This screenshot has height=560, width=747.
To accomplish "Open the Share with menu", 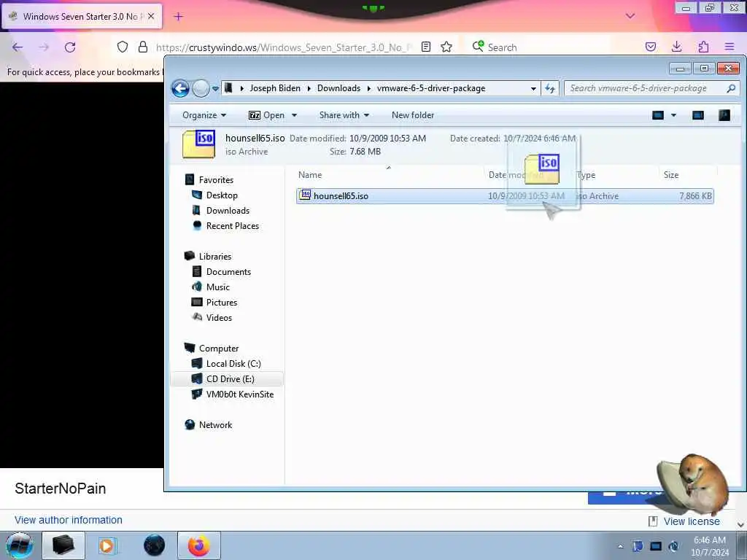I will pyautogui.click(x=344, y=115).
